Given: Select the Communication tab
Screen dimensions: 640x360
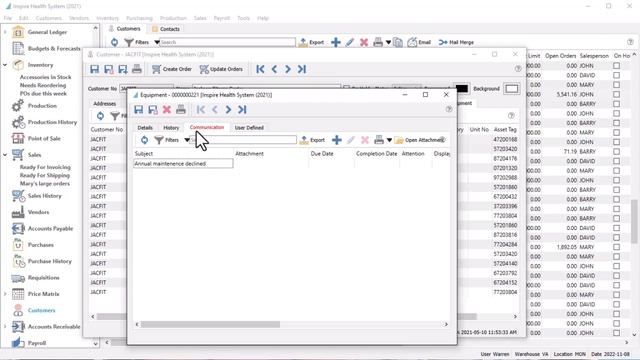Looking at the screenshot, I should tap(207, 127).
